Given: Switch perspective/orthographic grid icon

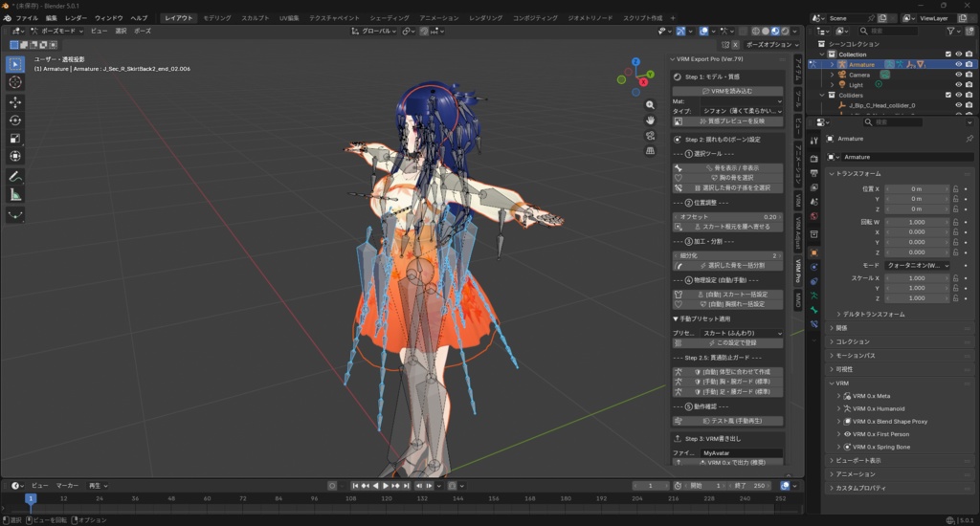Looking at the screenshot, I should 650,150.
